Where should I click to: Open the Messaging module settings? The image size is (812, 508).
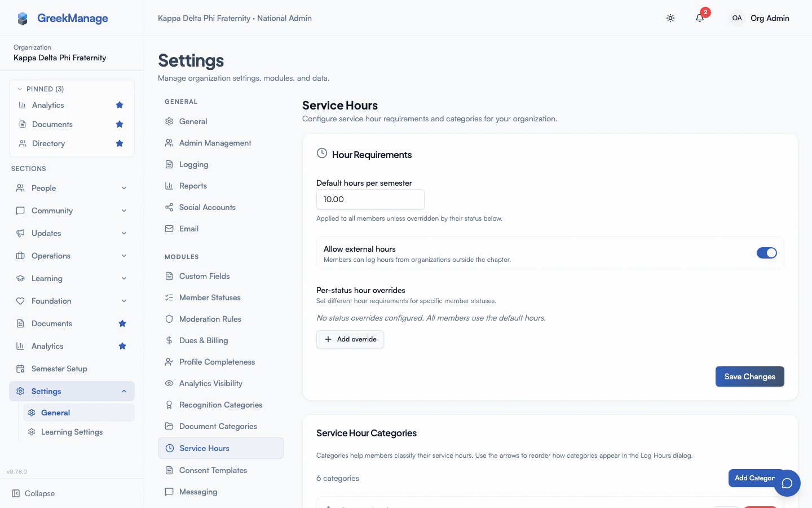(x=221, y=492)
